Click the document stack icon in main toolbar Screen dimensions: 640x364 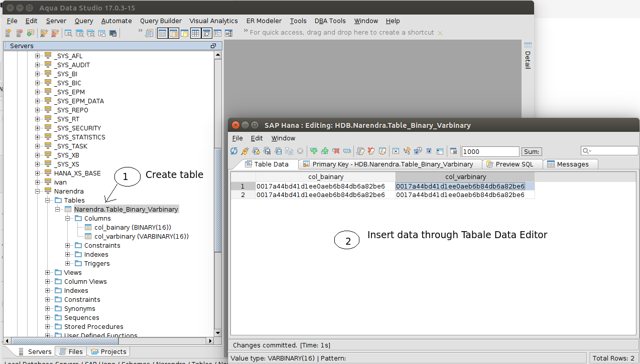(x=149, y=33)
